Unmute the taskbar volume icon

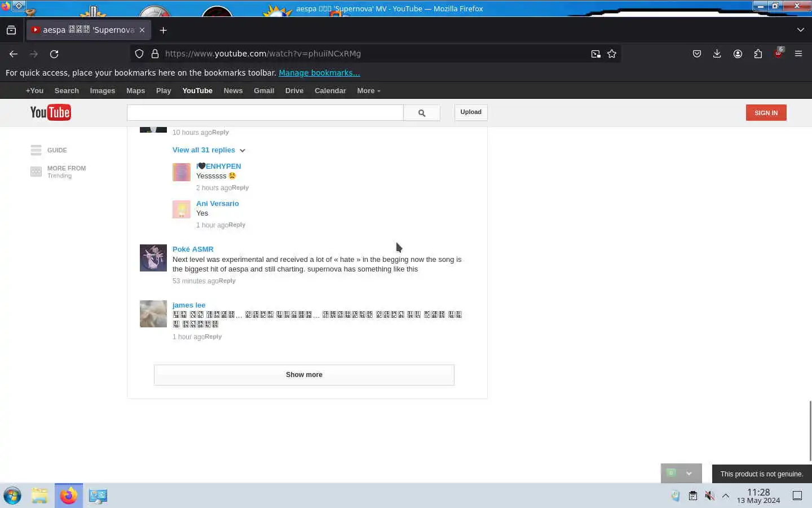[710, 496]
